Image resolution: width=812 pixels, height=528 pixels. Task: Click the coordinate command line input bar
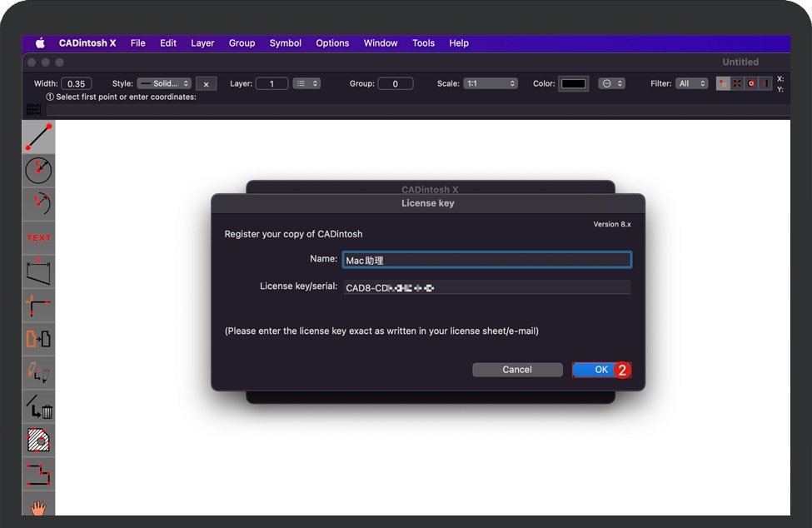[x=418, y=109]
